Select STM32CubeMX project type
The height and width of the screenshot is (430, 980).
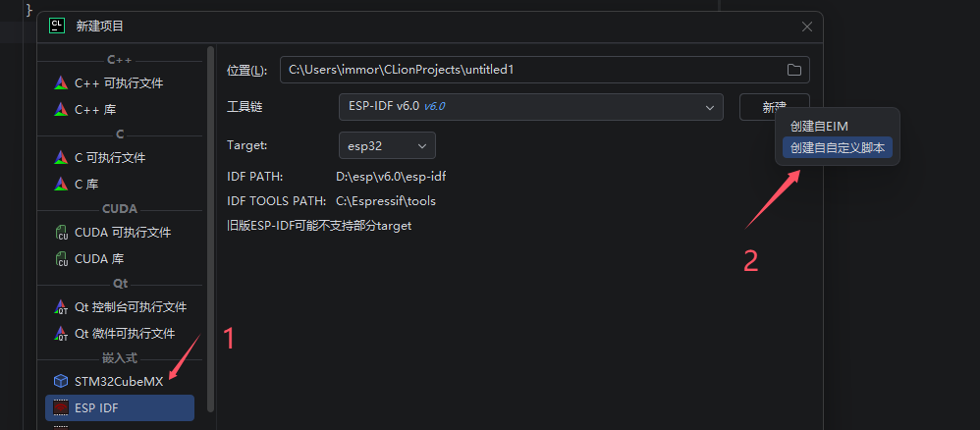[x=120, y=381]
